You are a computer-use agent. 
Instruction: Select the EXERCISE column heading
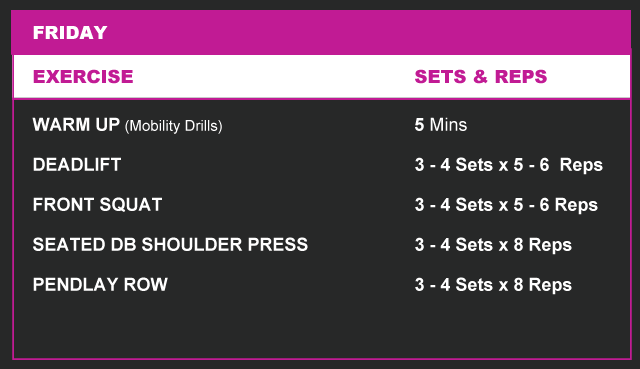point(83,77)
